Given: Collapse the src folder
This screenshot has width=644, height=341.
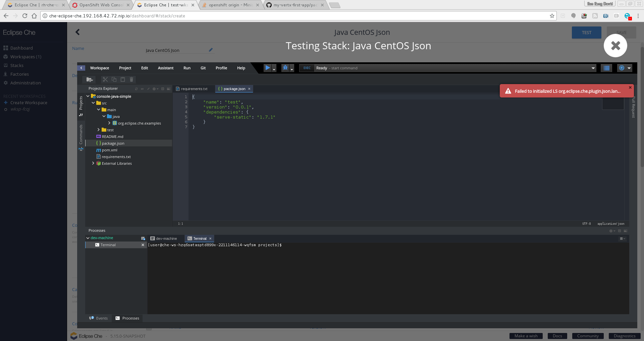Looking at the screenshot, I should (x=93, y=103).
